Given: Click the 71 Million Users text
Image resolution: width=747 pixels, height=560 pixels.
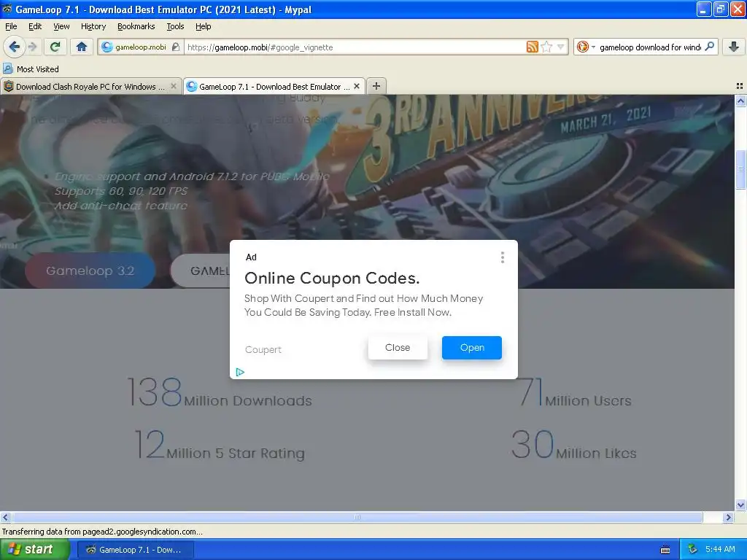Looking at the screenshot, I should (575, 393).
